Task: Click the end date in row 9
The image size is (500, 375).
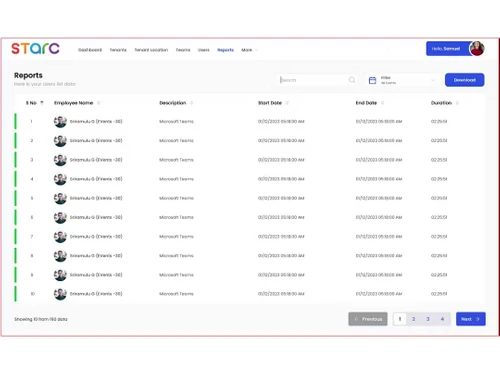Action: [379, 275]
